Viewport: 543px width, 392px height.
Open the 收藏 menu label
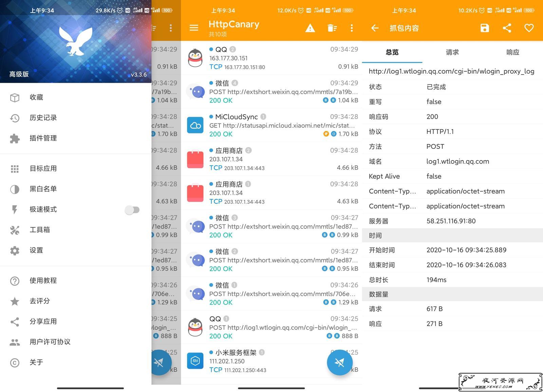36,97
